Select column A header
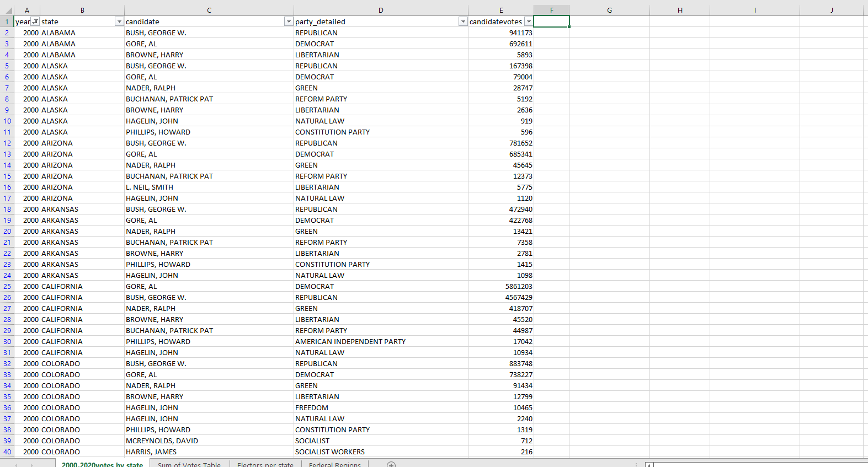 [x=27, y=10]
